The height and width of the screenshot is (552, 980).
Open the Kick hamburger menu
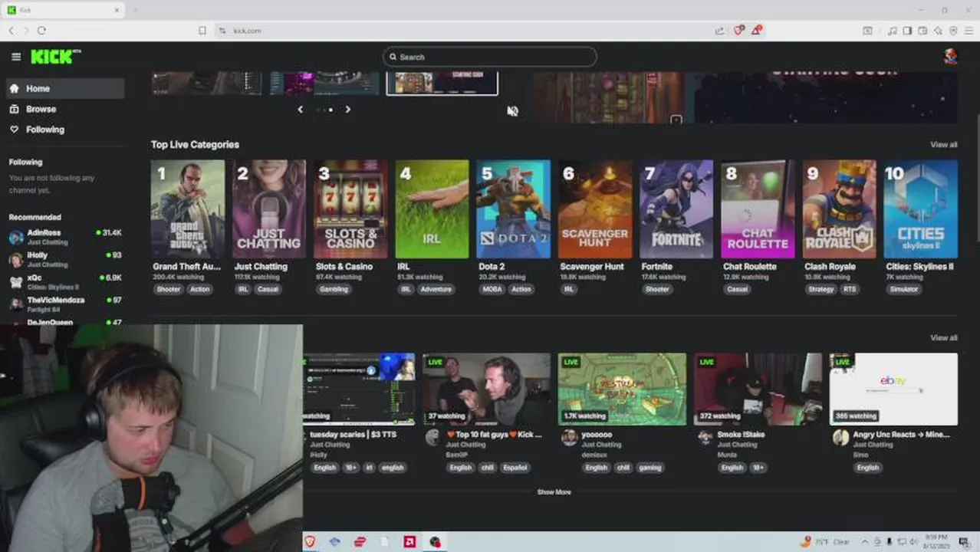[x=16, y=57]
